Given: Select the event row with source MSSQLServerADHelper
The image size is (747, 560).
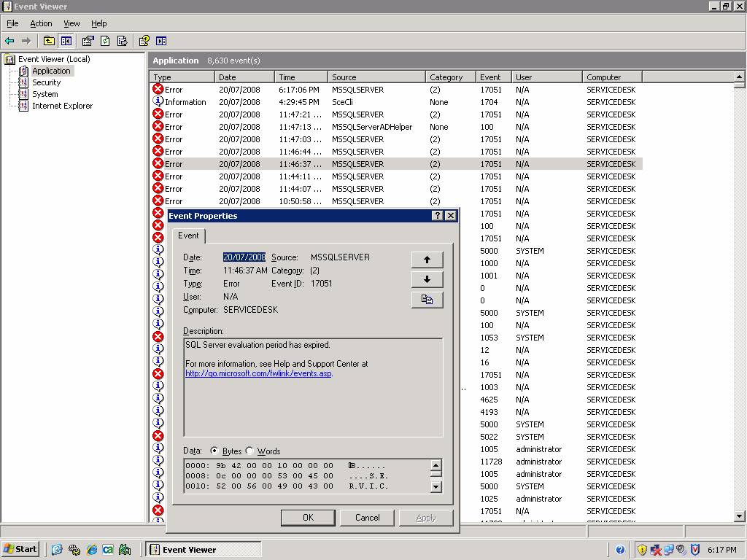Looking at the screenshot, I should click(395, 127).
